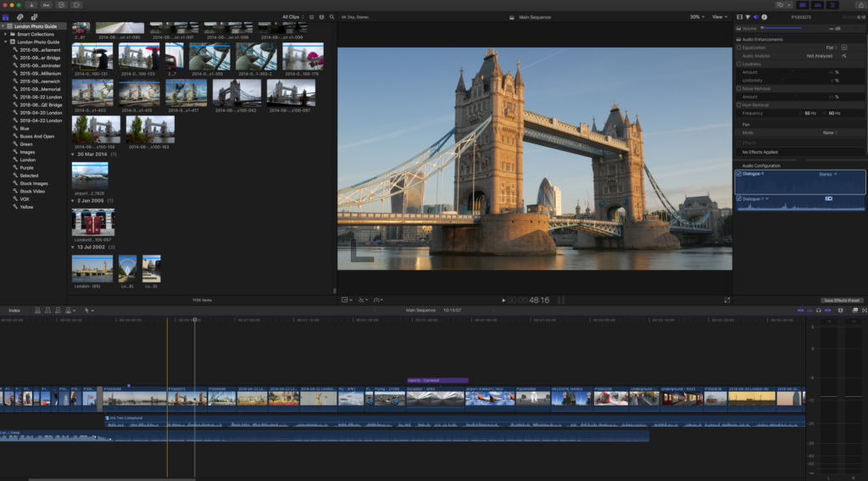Toggle the timeline panel layout button
This screenshot has width=868, height=481.
pyautogui.click(x=818, y=4)
